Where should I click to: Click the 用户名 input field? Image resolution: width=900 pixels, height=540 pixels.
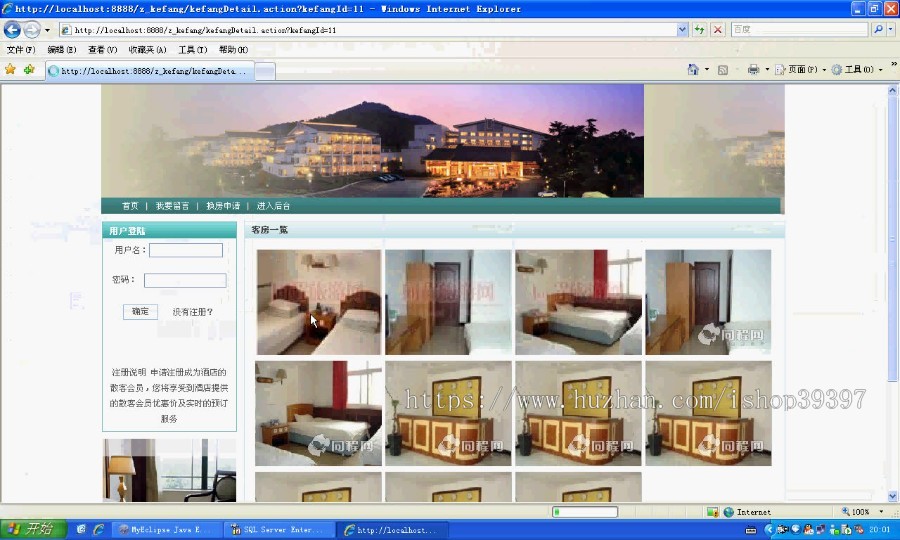coord(186,250)
